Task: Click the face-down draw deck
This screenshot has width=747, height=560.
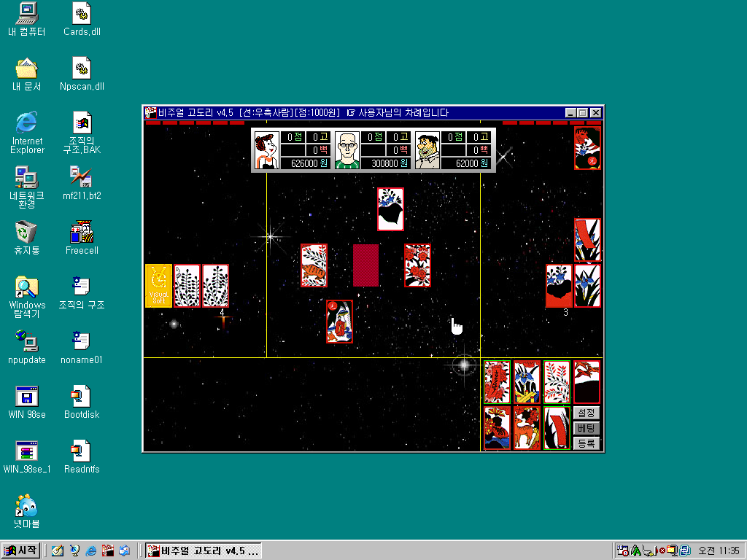Action: (x=366, y=265)
